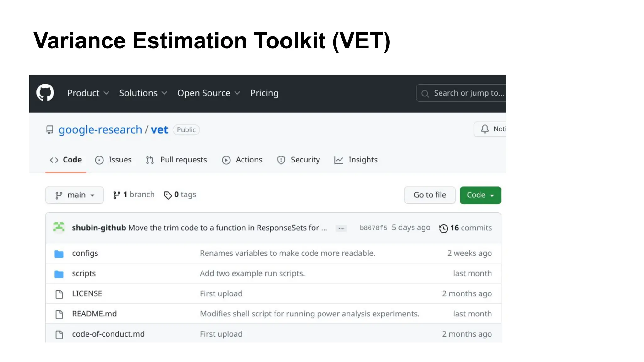Click the notifications bell icon
Screen dimensions: 644x362
tap(485, 129)
